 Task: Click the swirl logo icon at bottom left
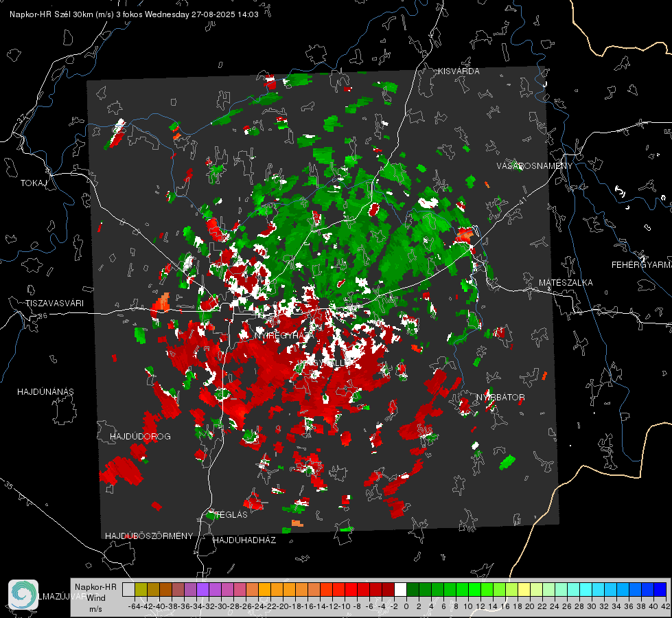(23, 595)
